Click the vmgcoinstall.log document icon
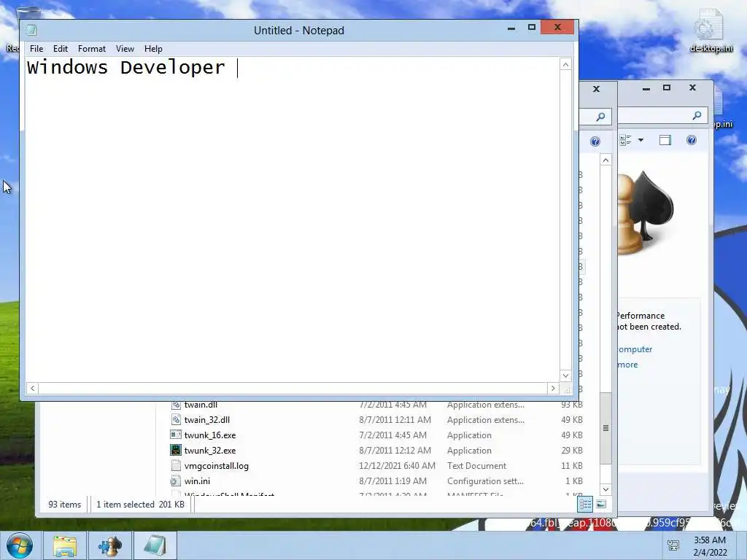This screenshot has height=560, width=747. (176, 466)
